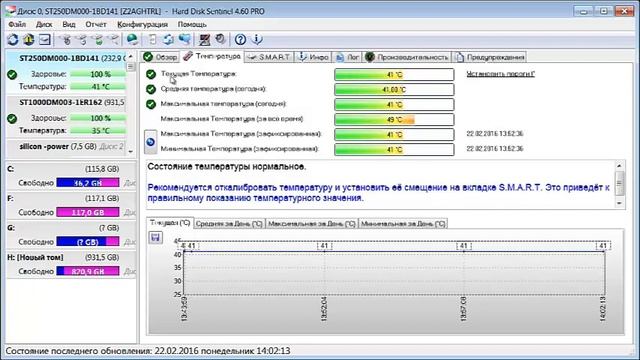Click the disk test icon with green mark
The width and height of the screenshot is (640, 360).
tap(98, 40)
